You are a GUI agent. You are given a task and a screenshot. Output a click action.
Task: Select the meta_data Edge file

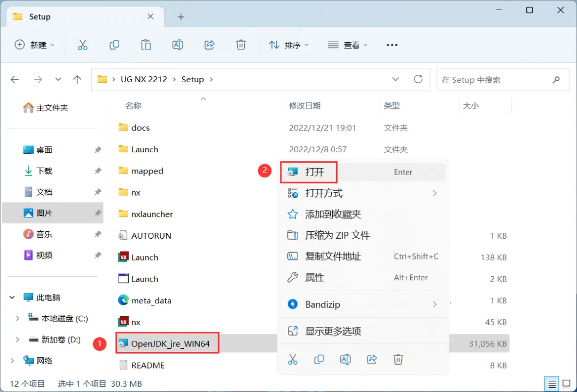[x=145, y=301]
